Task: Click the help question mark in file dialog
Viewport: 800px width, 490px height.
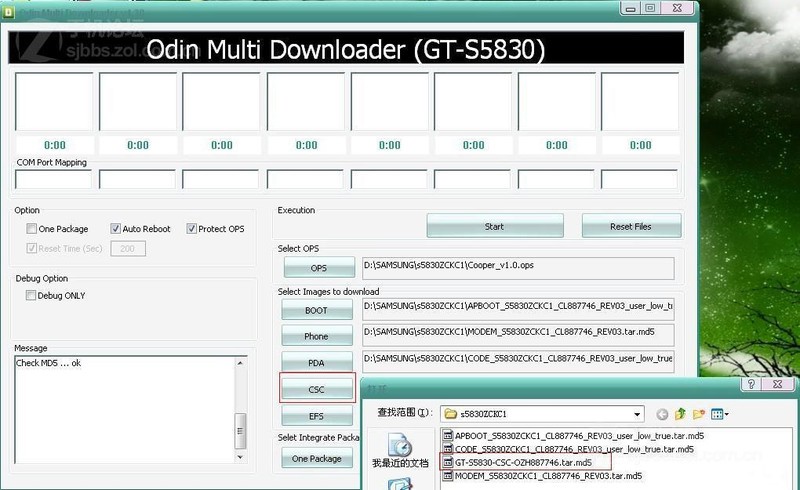Action: coord(751,384)
